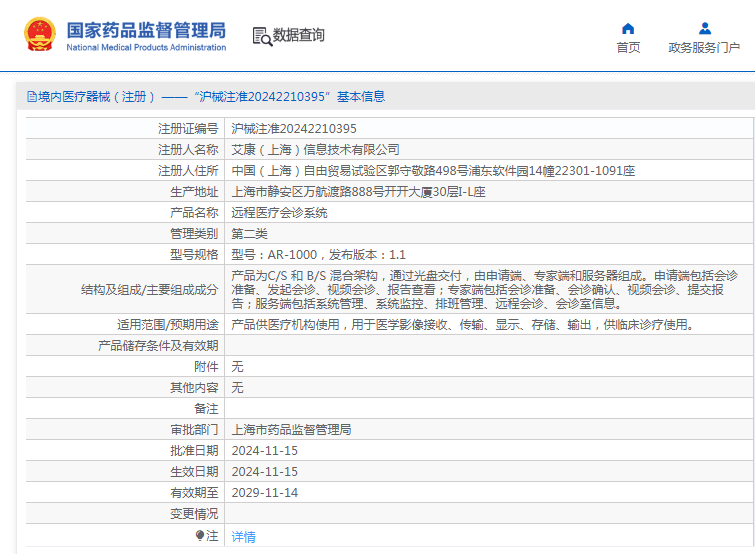The image size is (755, 554).
Task: Click expiry date 2029-11-14
Action: 264,492
